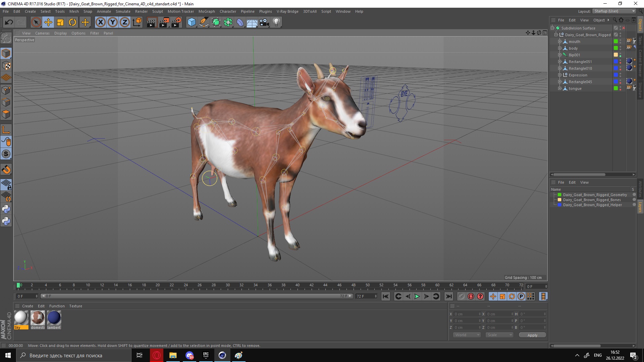Select the Live Selection tool icon

pos(36,22)
